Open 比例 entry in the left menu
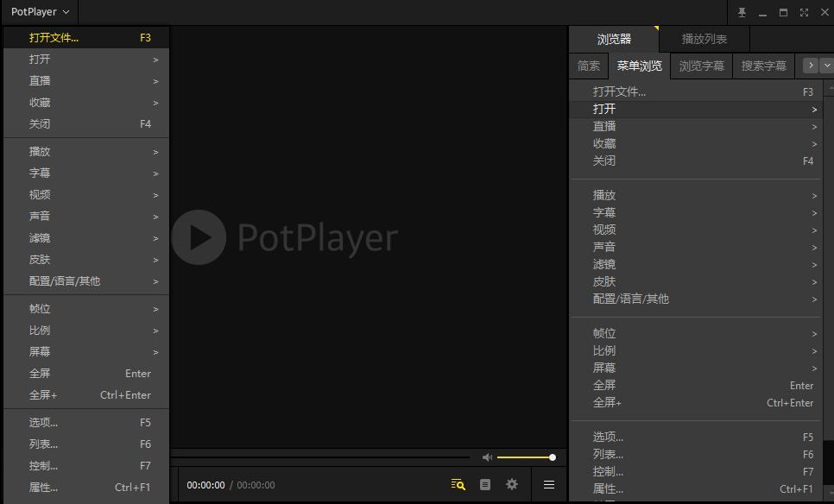The image size is (834, 504). [86, 331]
